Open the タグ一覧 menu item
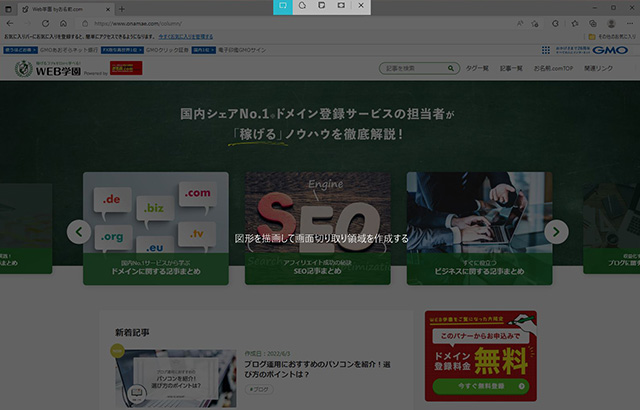This screenshot has width=640, height=410. (x=477, y=68)
